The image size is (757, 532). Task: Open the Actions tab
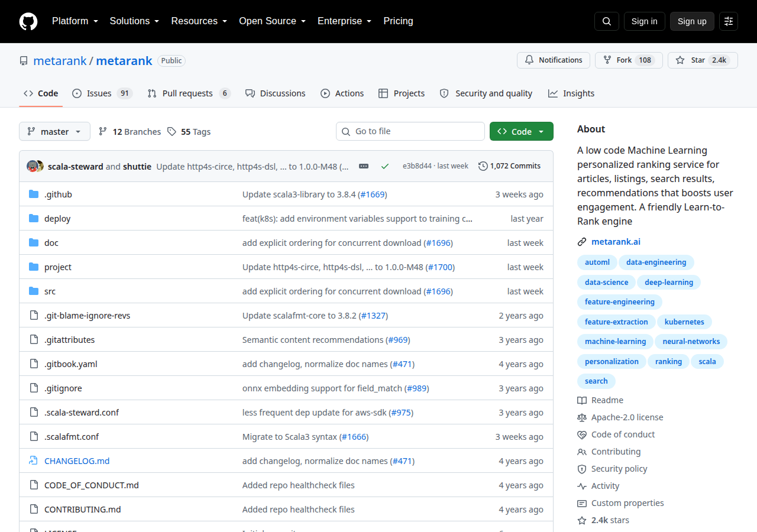pyautogui.click(x=342, y=93)
